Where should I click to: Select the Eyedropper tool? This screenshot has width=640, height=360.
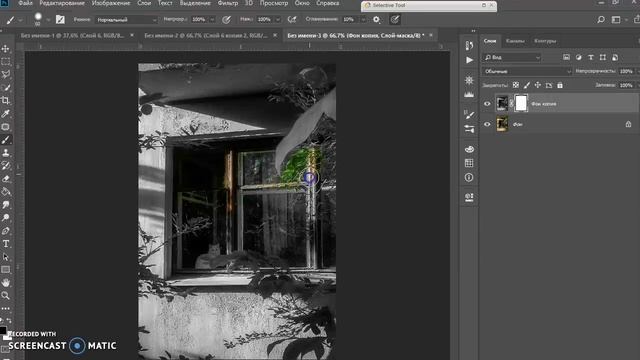(x=6, y=113)
